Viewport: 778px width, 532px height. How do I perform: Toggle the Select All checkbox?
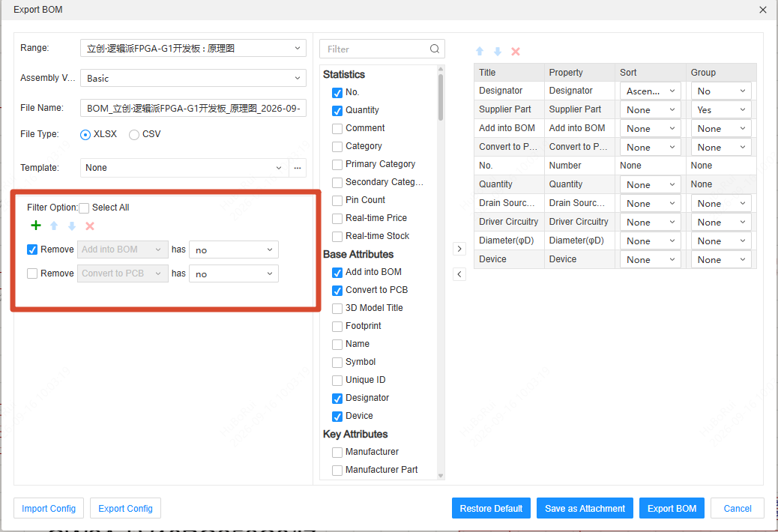coord(84,208)
